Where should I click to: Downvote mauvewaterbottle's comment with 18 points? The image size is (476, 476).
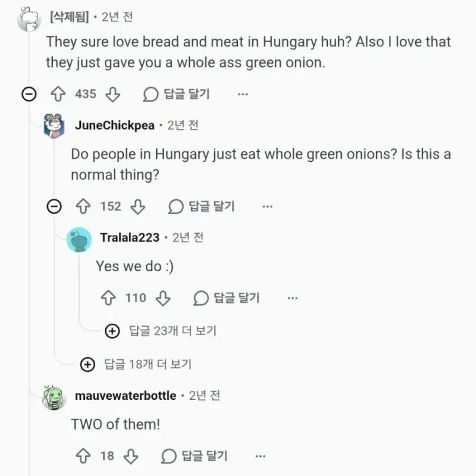131,456
